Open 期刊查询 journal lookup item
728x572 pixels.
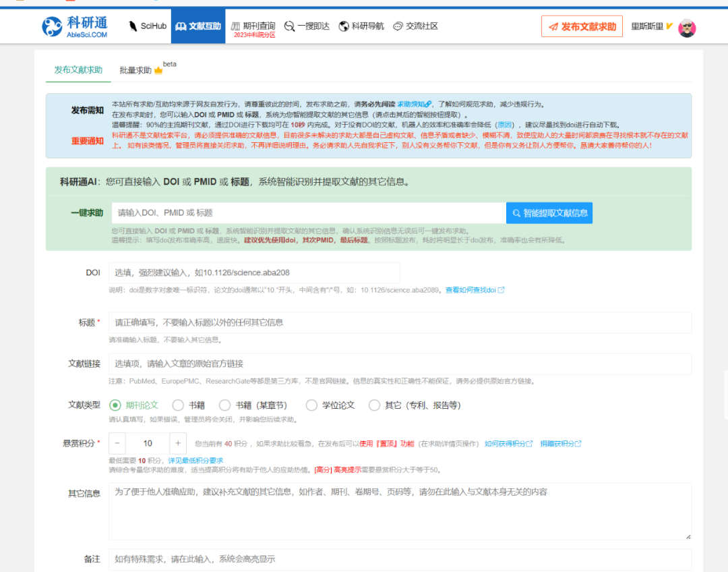point(253,26)
